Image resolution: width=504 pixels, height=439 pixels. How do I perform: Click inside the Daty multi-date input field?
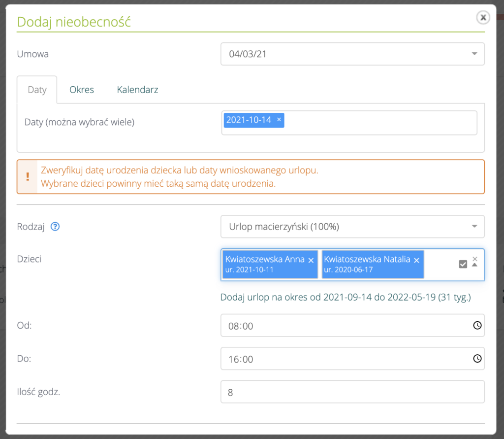pos(379,123)
